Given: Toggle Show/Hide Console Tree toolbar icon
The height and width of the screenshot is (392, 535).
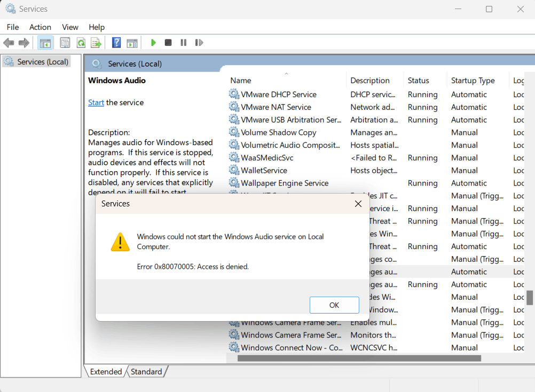Looking at the screenshot, I should coord(45,43).
